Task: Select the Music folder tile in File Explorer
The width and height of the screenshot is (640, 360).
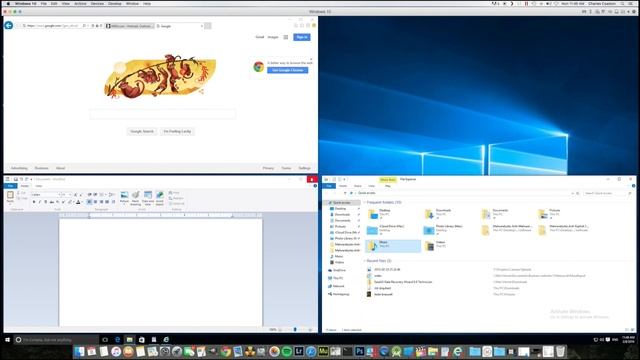Action: (393, 246)
